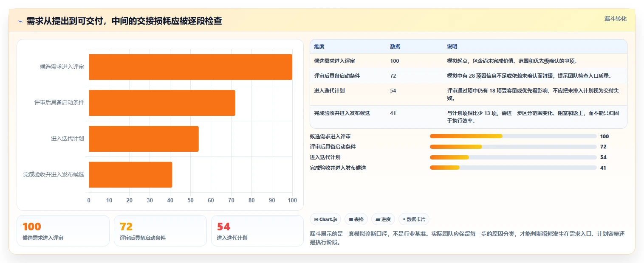Click the 完成验收并进入发布候选 progress bar
Image resolution: width=644 pixels, height=263 pixels.
513,168
